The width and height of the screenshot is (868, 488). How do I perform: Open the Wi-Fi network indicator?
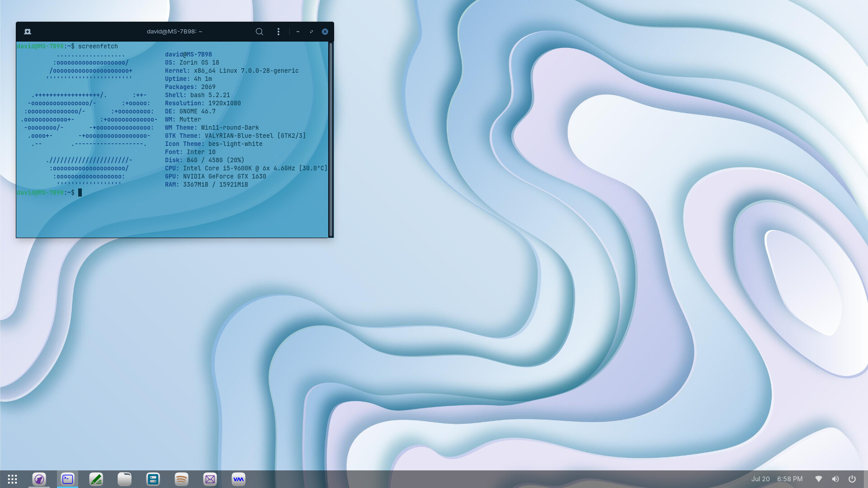coord(819,479)
